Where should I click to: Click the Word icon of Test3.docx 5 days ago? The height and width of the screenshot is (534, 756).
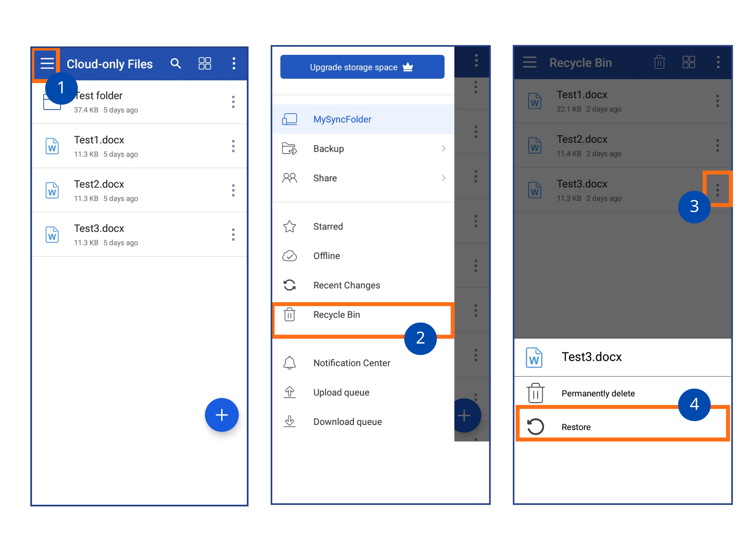tap(52, 235)
